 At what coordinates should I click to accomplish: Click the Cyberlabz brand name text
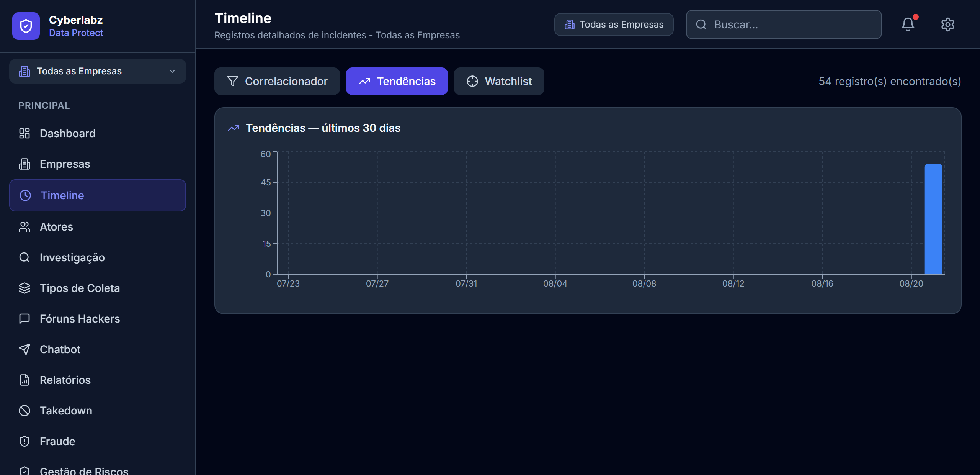tap(76, 20)
